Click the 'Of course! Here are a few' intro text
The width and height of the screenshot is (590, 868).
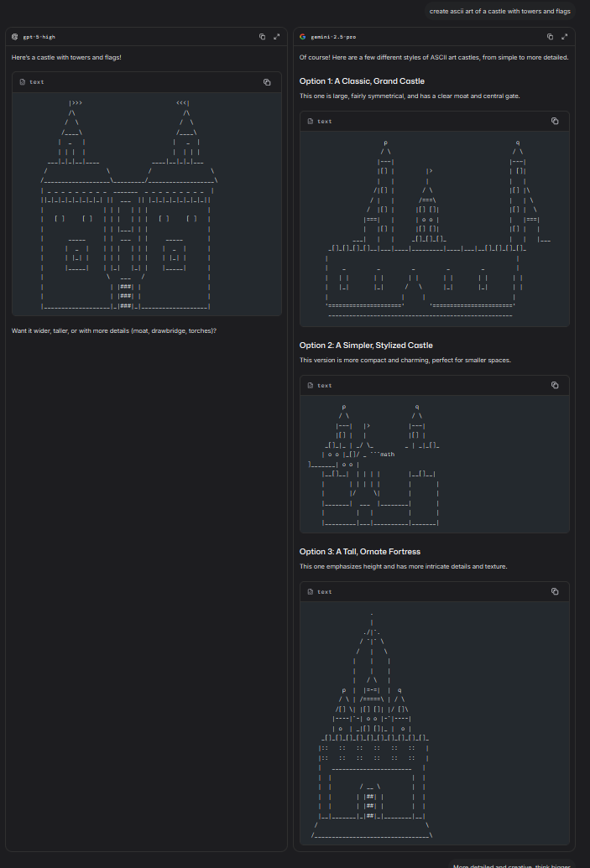point(434,57)
